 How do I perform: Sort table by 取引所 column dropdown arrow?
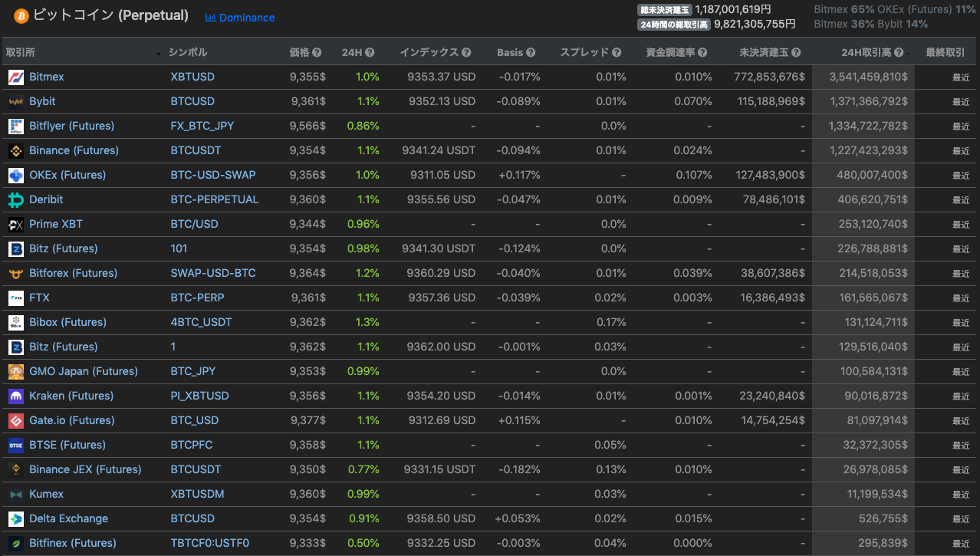tap(159, 54)
